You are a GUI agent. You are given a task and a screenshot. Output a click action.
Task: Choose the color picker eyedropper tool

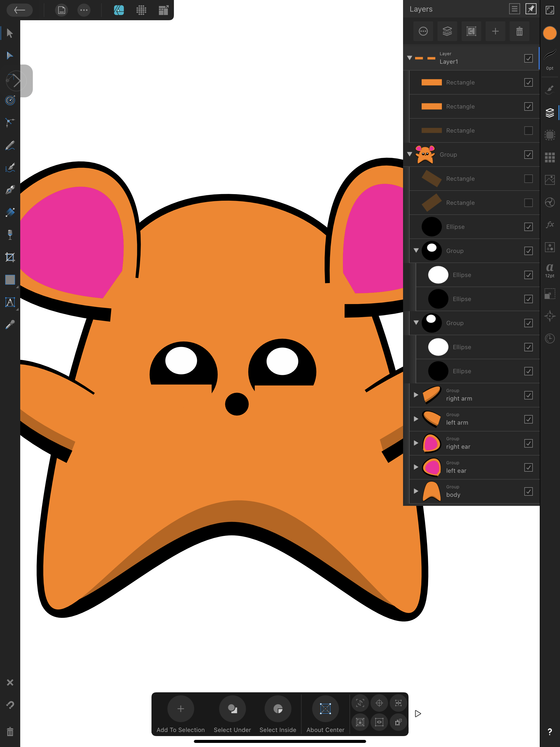click(10, 325)
